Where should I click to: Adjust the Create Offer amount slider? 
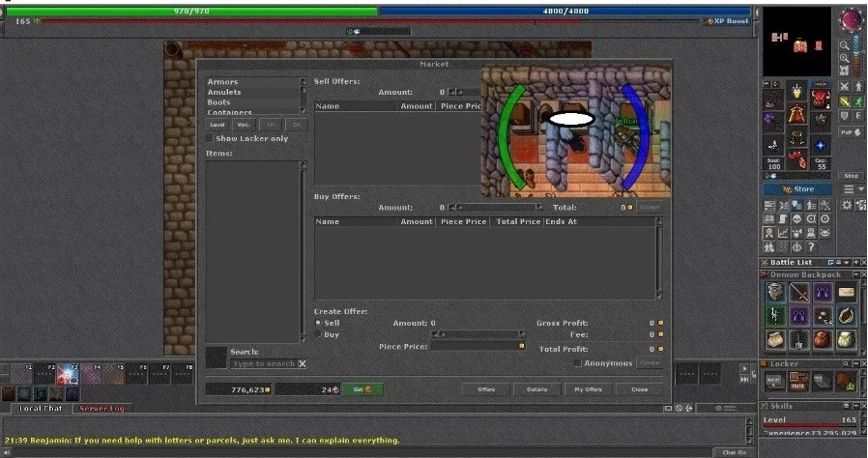pos(478,334)
